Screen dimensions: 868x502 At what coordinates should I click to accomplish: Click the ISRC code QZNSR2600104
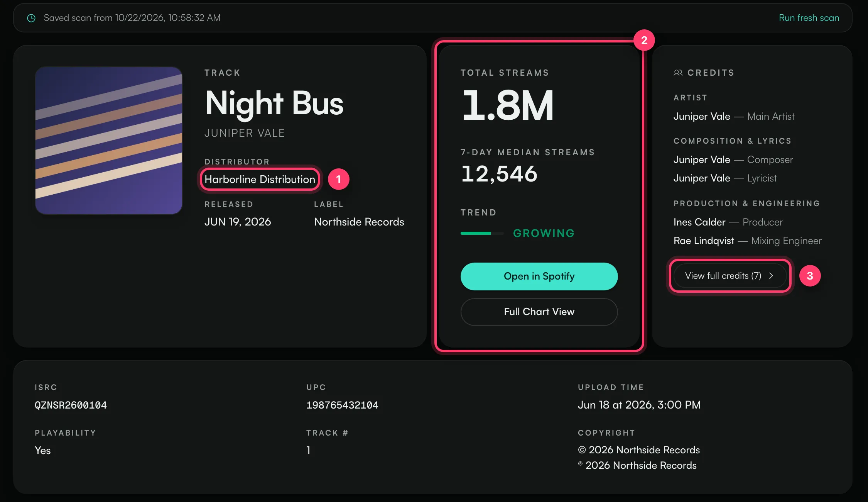pyautogui.click(x=71, y=405)
